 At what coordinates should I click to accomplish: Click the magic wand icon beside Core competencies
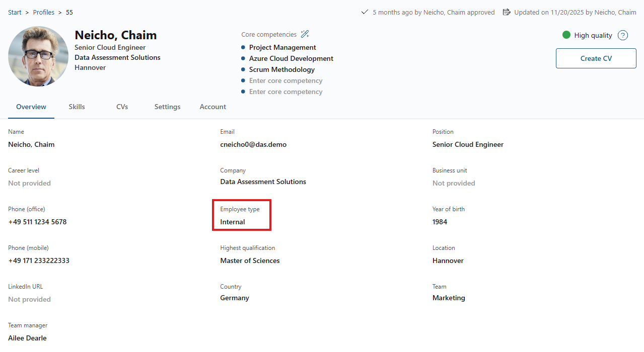click(305, 34)
